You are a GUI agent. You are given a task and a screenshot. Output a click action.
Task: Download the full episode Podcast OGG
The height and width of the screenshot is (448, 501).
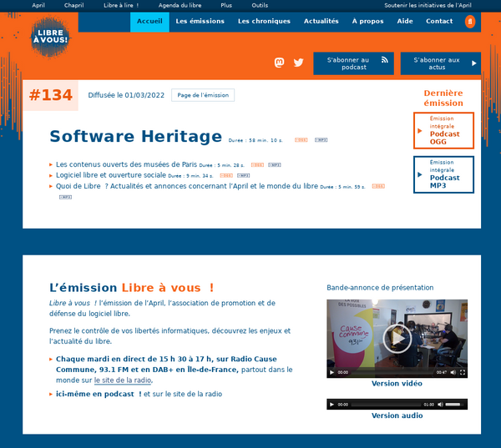click(443, 130)
